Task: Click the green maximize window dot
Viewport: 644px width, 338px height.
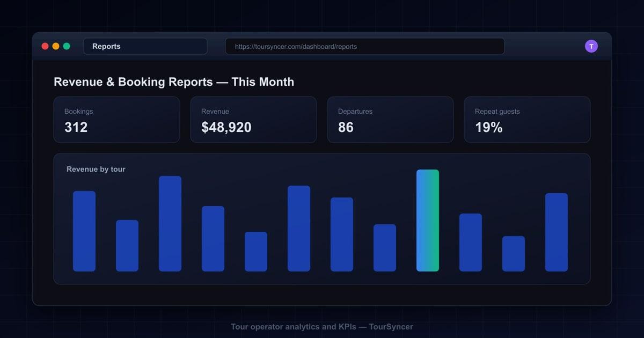Action: [x=67, y=46]
